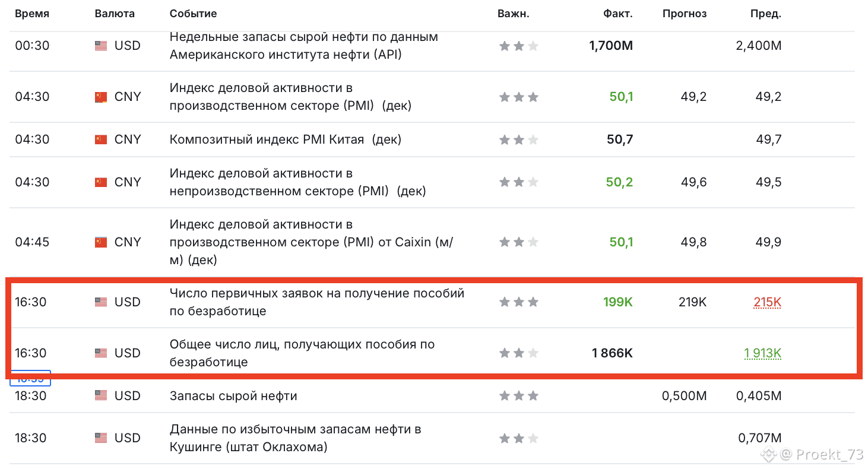
Task: Click the Важн. column header
Action: (x=513, y=14)
